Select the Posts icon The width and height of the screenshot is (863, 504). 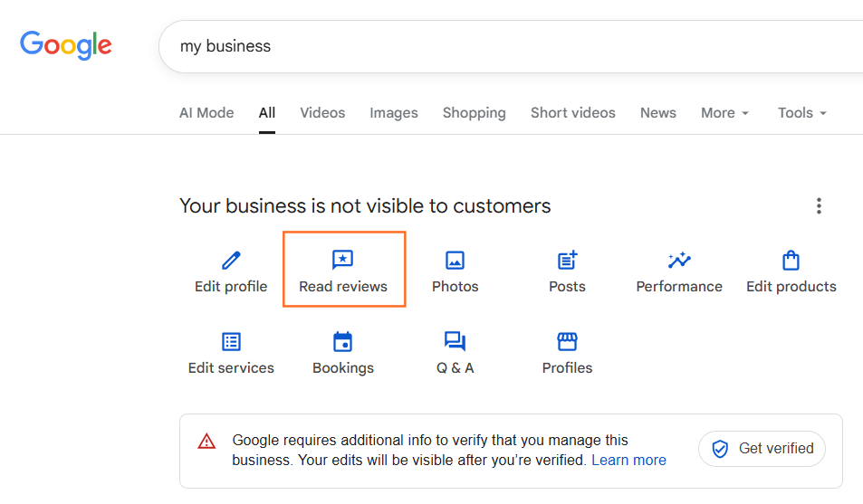pyautogui.click(x=567, y=260)
